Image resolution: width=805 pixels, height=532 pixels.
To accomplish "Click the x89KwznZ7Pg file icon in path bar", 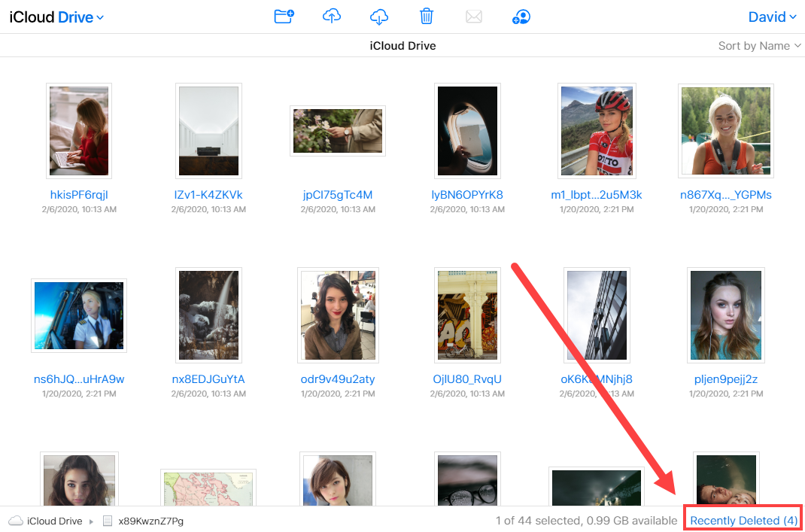I will click(108, 521).
